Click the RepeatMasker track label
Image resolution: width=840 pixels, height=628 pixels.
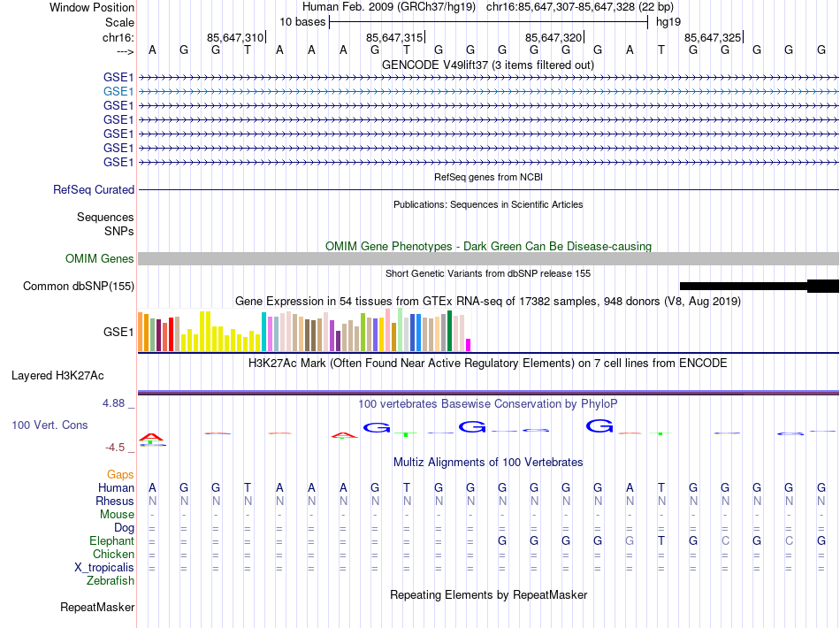click(97, 608)
